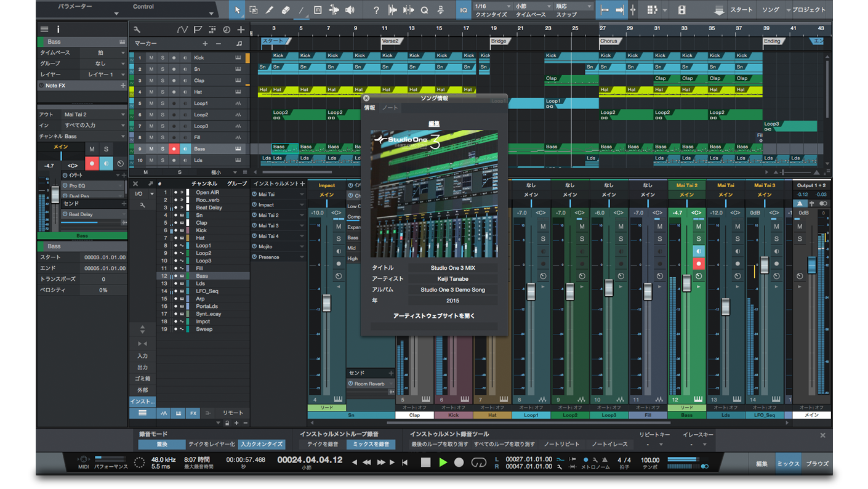Select the Arrow tool in the toolbar
The height and width of the screenshot is (489, 868).
[x=238, y=10]
